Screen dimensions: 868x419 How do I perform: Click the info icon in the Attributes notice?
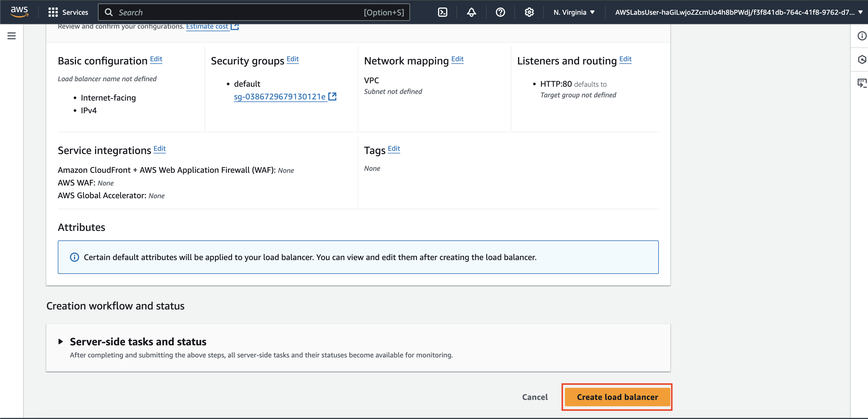pyautogui.click(x=75, y=257)
